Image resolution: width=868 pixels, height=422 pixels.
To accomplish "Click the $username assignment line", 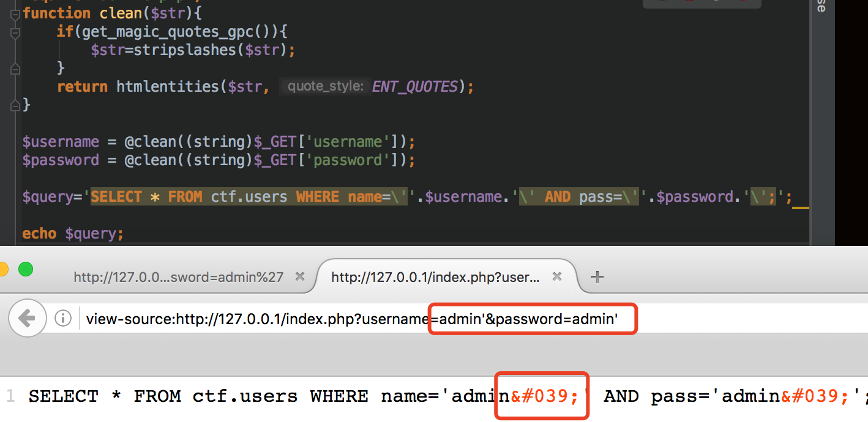I will click(x=219, y=142).
